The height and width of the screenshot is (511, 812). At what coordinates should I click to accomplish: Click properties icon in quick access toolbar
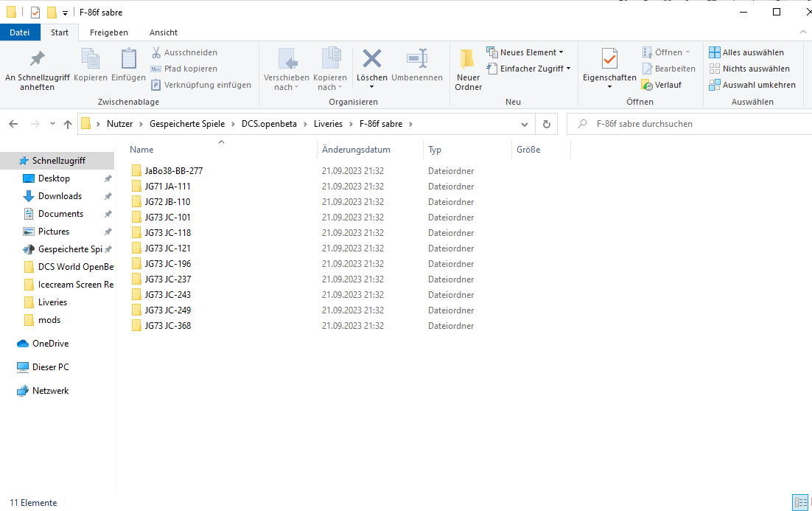pos(35,13)
